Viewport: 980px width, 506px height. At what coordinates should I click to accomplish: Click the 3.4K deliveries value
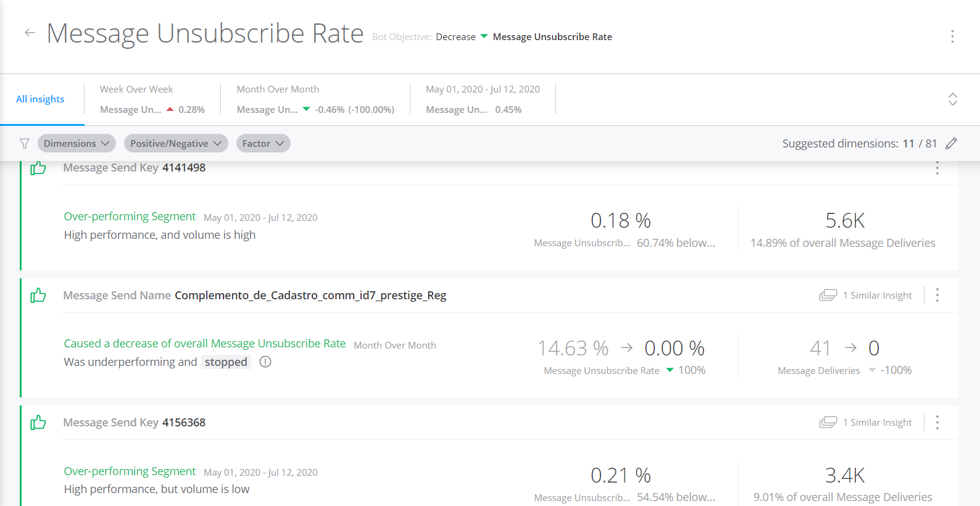click(845, 475)
